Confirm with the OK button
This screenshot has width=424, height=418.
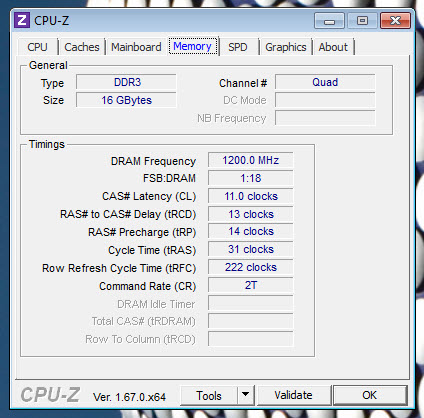click(370, 395)
